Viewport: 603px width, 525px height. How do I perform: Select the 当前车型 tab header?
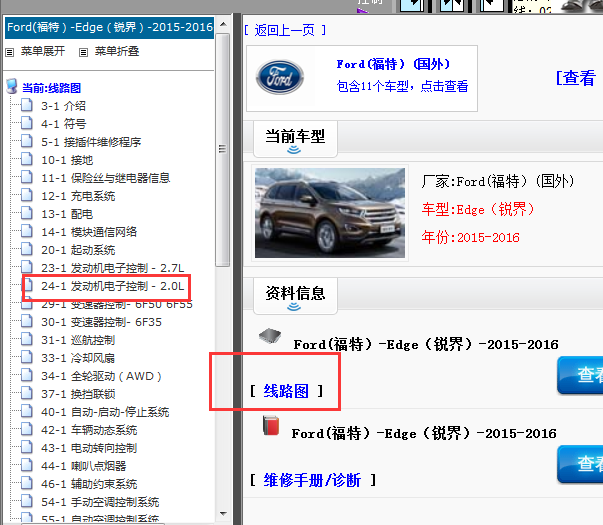pyautogui.click(x=295, y=139)
